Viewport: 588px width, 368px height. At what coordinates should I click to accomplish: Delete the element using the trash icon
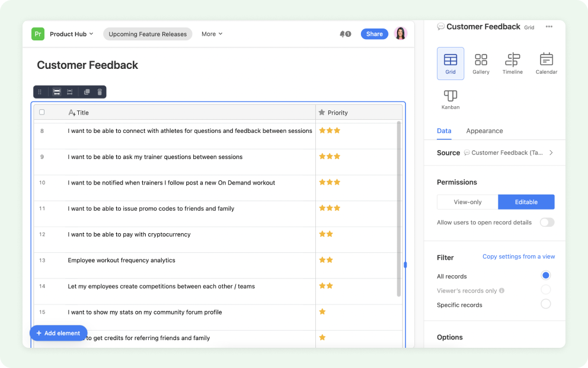pyautogui.click(x=99, y=91)
